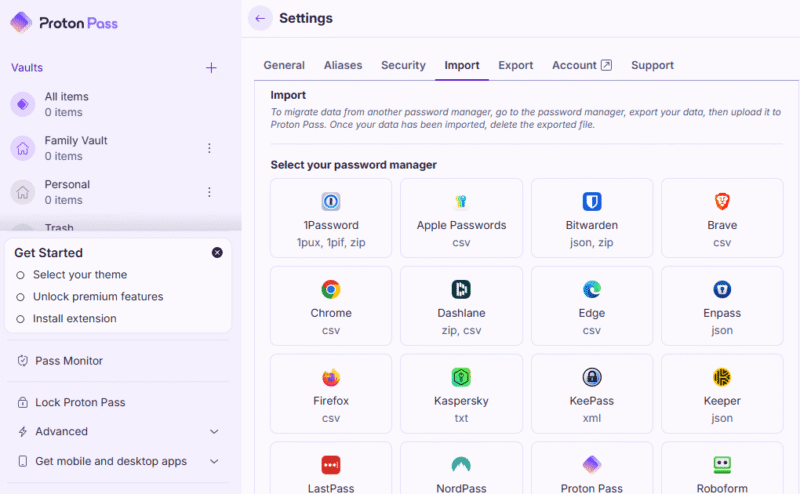Click the Lock Proton Pass padlock icon
800x494 pixels.
click(x=22, y=402)
